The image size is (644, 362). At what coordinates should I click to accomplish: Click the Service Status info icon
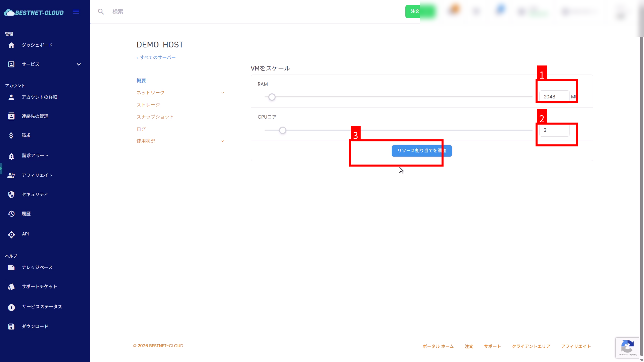(11, 307)
